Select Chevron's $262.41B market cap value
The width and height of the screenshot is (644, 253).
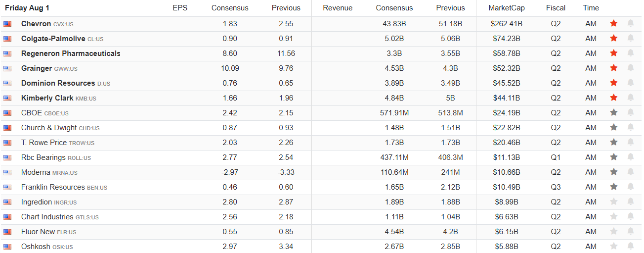507,24
